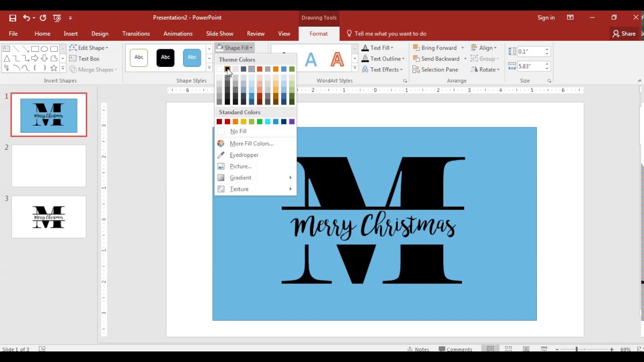644x362 pixels.
Task: Expand the Bring Forward arrow
Action: [462, 48]
